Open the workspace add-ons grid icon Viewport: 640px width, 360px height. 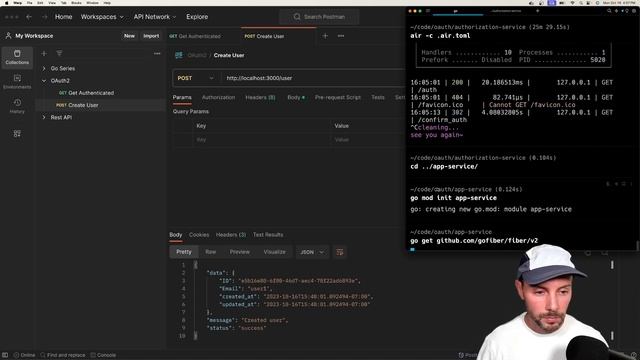point(17,134)
